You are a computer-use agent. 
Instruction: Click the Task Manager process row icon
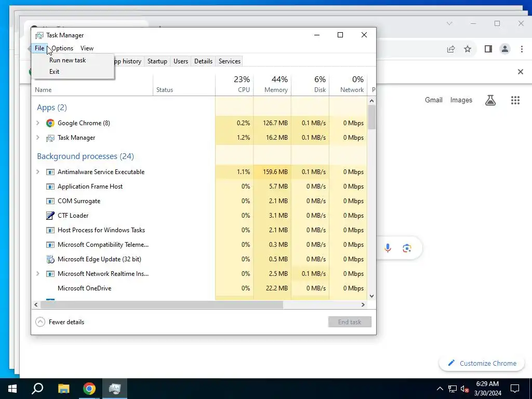click(x=50, y=138)
